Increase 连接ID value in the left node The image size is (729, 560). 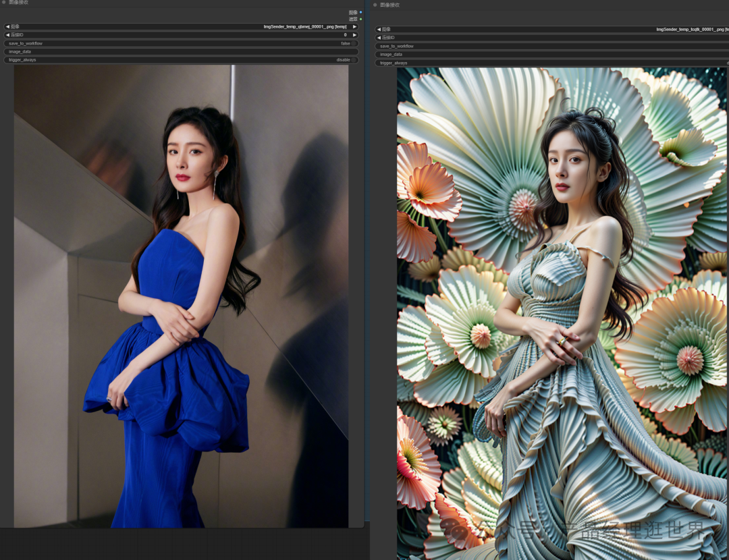point(354,35)
